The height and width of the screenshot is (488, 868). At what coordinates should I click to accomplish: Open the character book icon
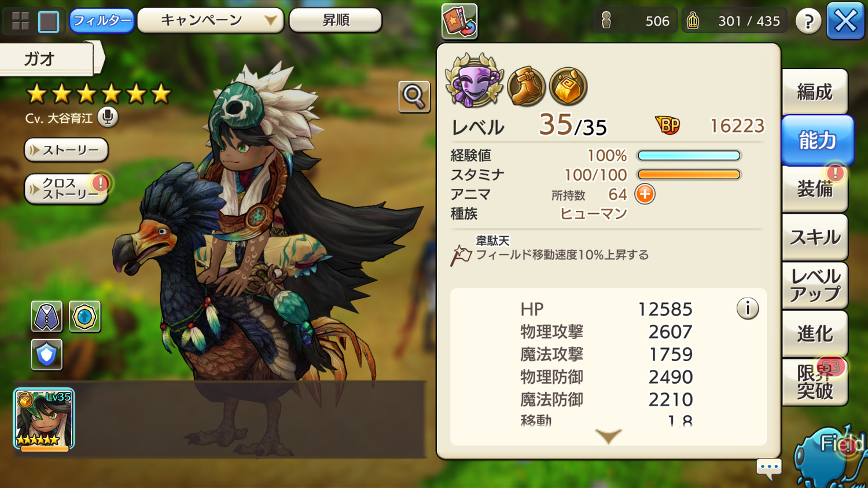tap(459, 21)
